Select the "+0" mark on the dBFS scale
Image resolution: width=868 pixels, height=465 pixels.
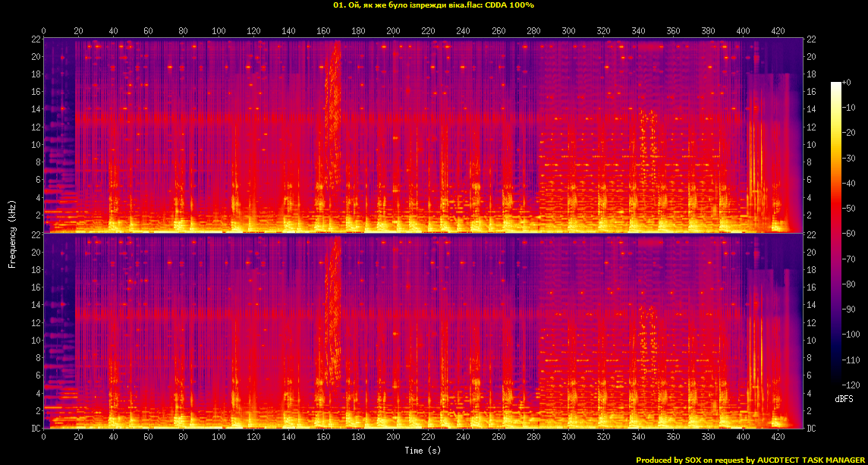point(847,82)
